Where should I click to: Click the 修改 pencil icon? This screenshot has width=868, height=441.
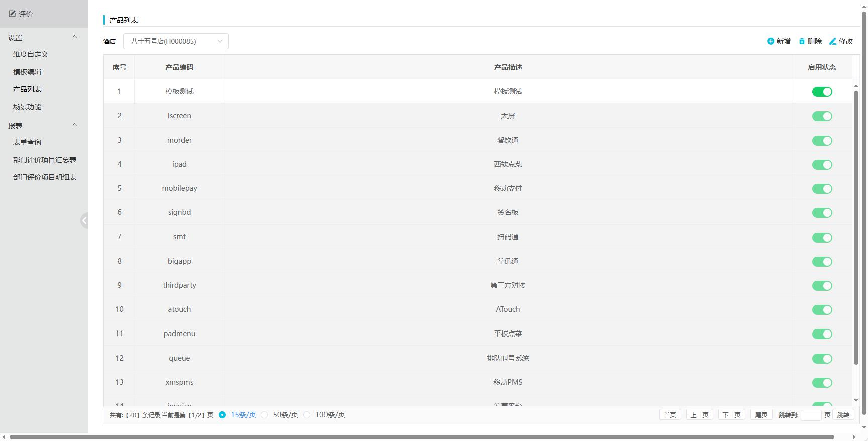tap(832, 41)
